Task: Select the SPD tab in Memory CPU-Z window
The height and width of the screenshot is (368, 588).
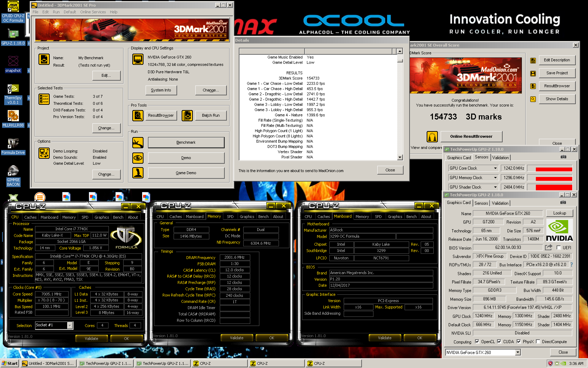Action: point(230,217)
